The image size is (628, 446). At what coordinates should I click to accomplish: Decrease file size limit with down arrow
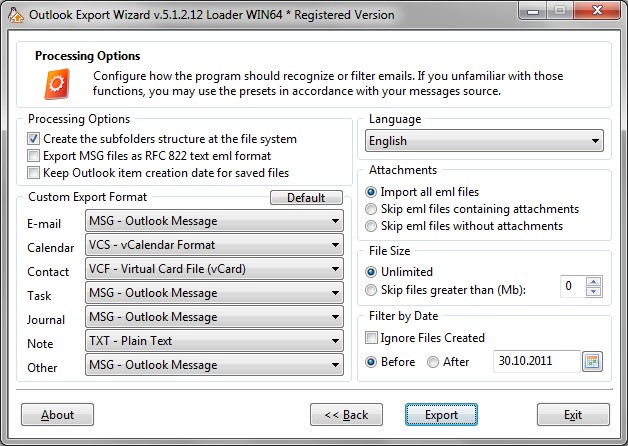[x=593, y=291]
